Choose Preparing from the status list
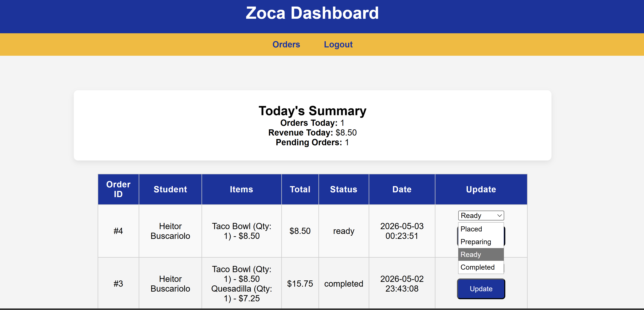 click(x=481, y=242)
